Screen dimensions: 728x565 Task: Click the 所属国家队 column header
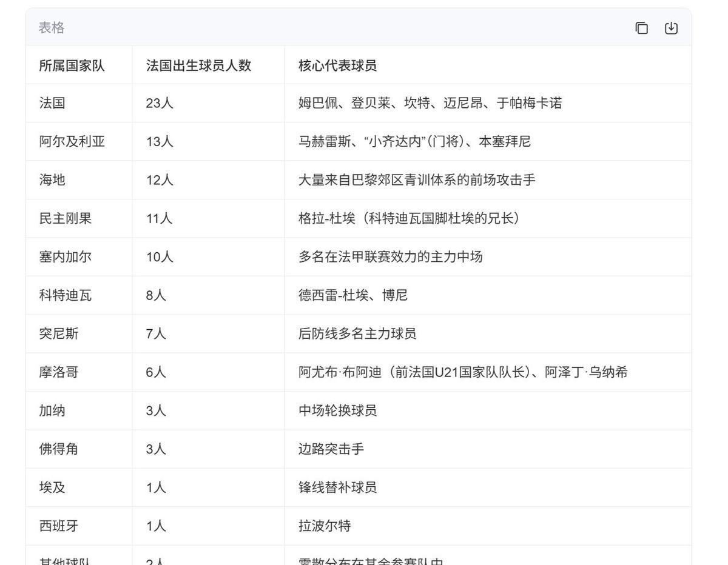79,65
